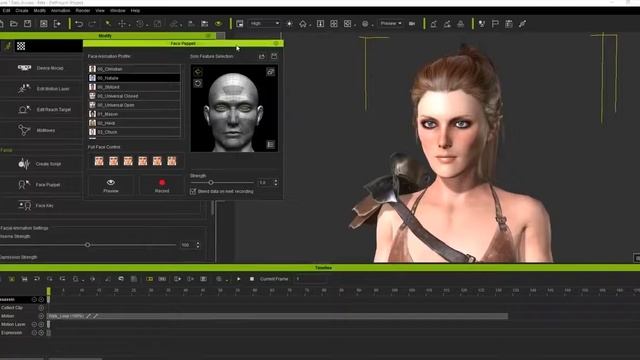Expand the Collect Clip track button
The height and width of the screenshot is (360, 640).
[x=41, y=307]
